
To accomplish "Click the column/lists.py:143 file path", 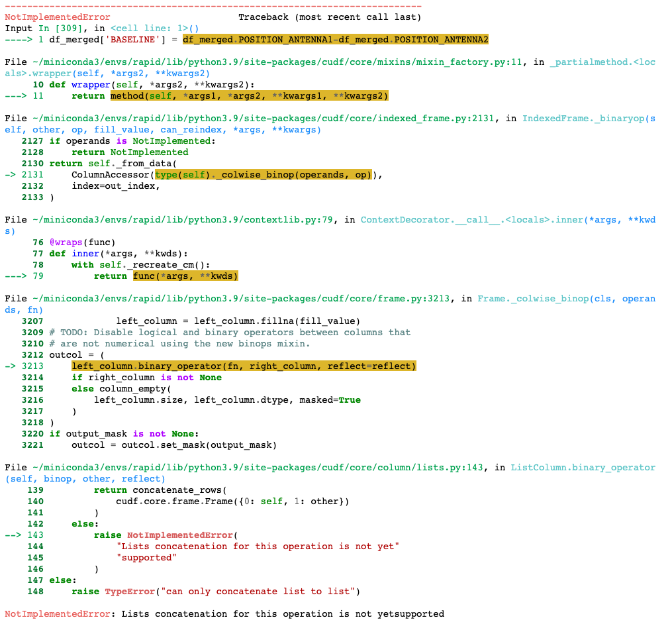I will (258, 468).
